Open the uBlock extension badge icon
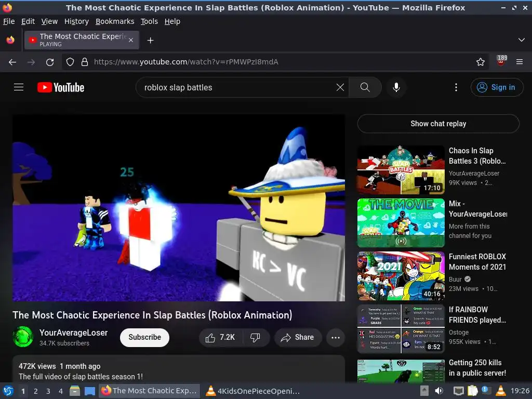Viewport: 532px width, 399px height. 501,61
